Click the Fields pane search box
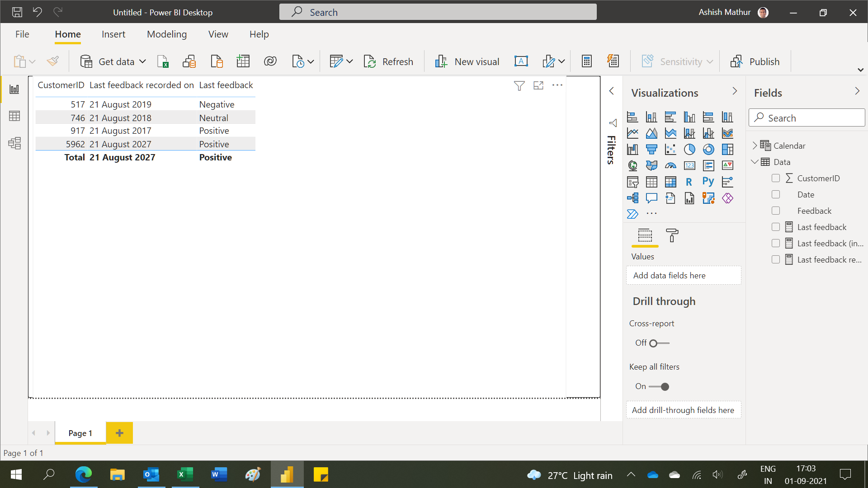 click(x=807, y=118)
